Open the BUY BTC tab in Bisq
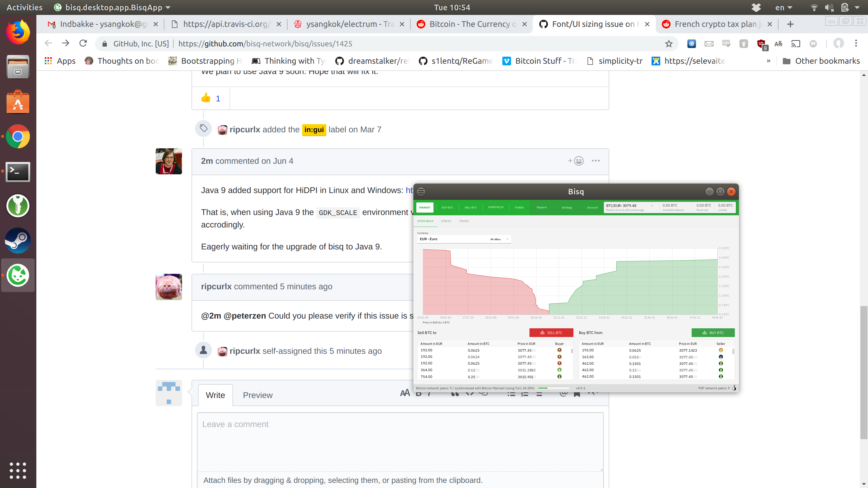This screenshot has width=868, height=488. (x=448, y=207)
